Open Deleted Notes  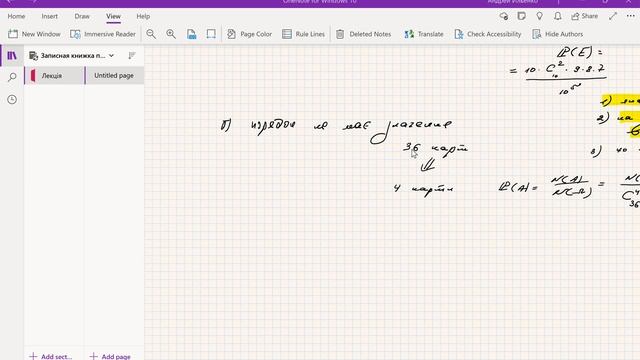pos(363,34)
